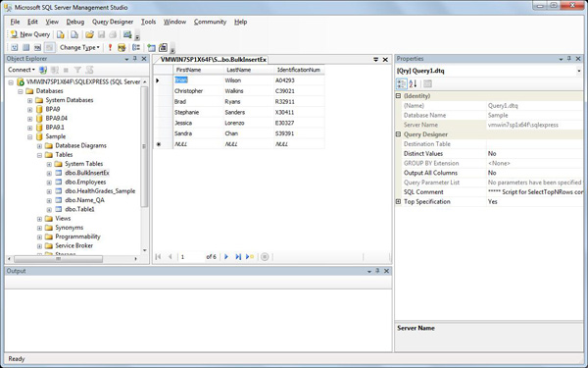The width and height of the screenshot is (588, 368).
Task: Open the Tools menu
Action: (149, 22)
